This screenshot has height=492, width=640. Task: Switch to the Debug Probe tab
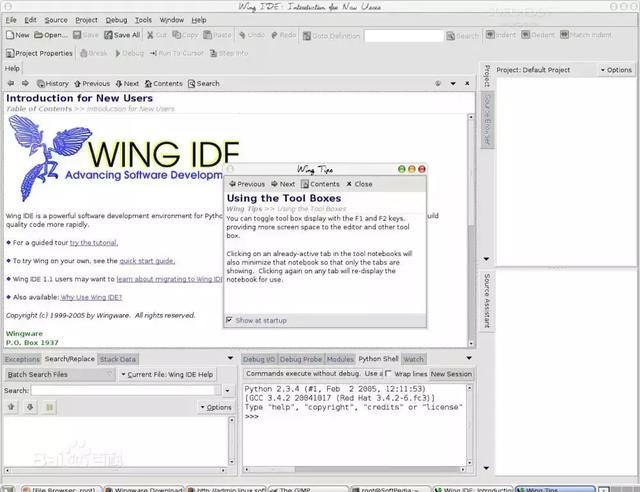[x=301, y=359]
